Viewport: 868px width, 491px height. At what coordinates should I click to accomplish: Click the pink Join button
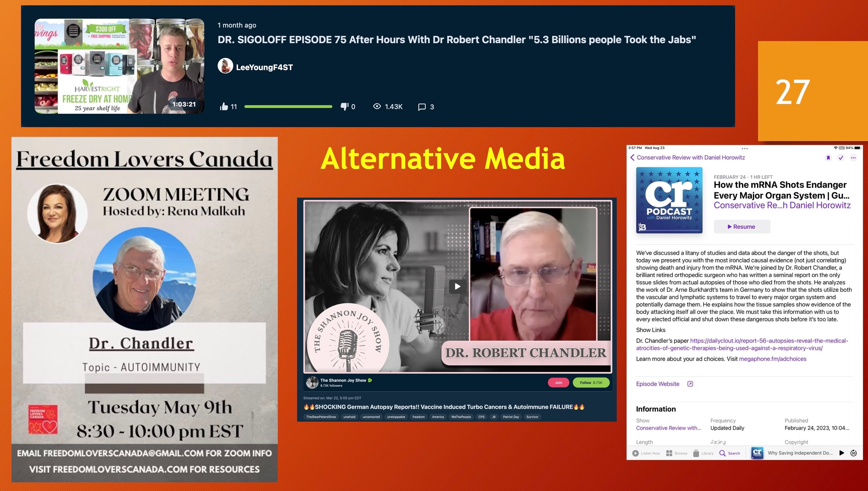point(559,382)
